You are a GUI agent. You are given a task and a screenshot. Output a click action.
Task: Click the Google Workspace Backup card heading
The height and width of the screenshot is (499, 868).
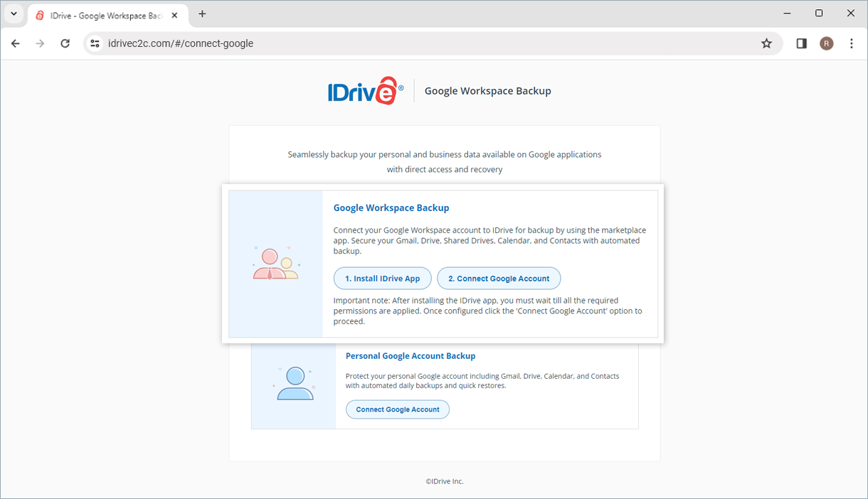click(391, 208)
